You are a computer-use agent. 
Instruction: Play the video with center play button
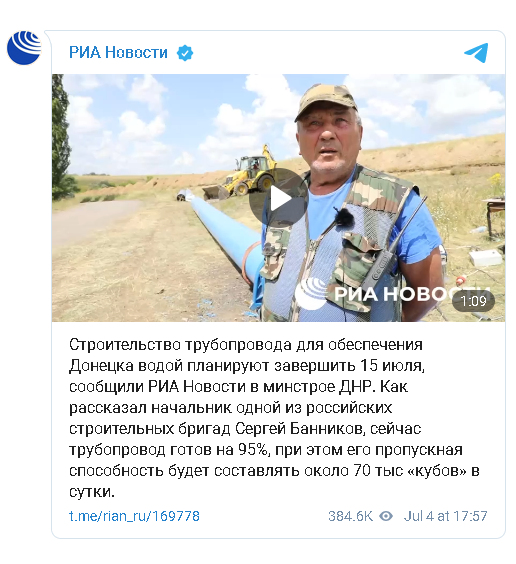coord(278,198)
